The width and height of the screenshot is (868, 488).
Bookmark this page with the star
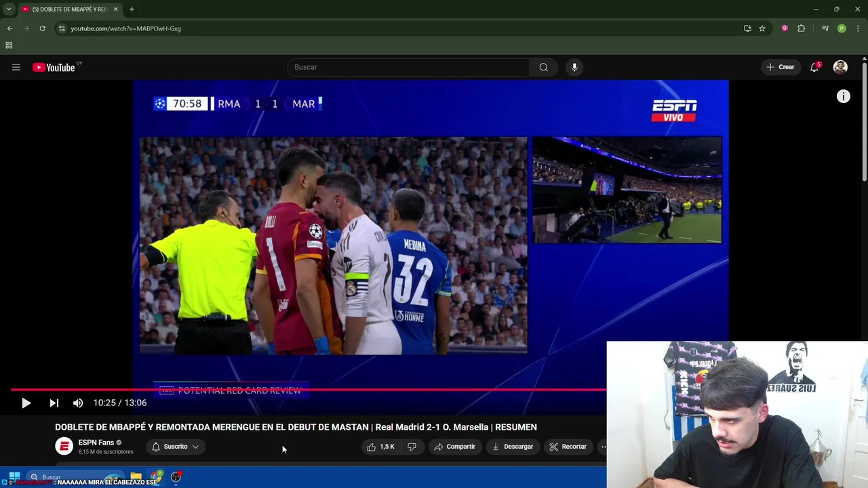pyautogui.click(x=762, y=28)
